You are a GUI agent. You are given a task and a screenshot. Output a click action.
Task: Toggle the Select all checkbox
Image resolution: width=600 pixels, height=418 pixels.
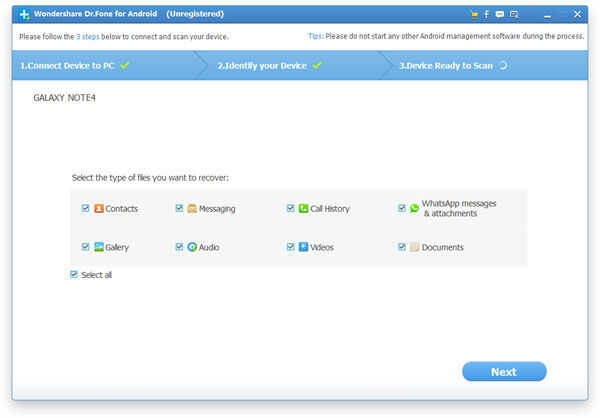74,274
